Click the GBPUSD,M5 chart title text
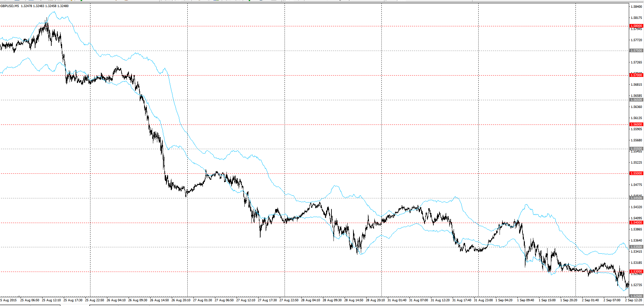Screen dimensions: 644x306 click(x=9, y=6)
